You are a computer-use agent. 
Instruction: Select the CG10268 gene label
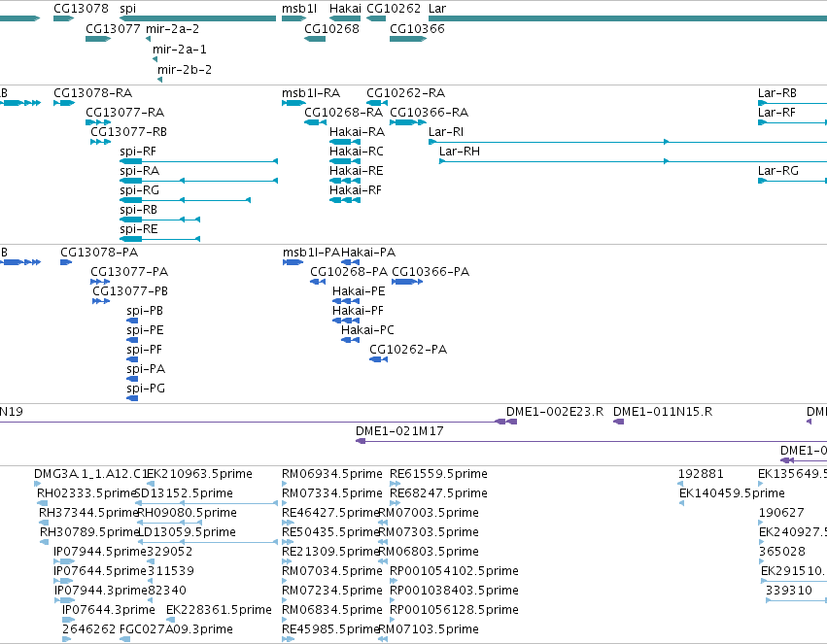coord(331,28)
